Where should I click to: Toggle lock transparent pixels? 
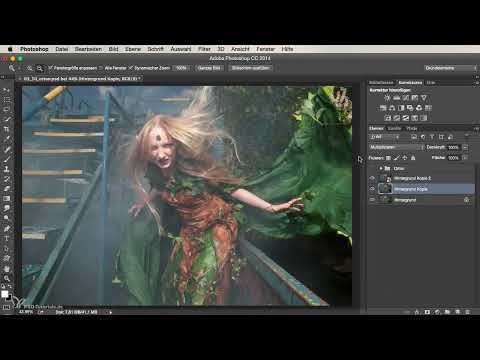pos(388,158)
